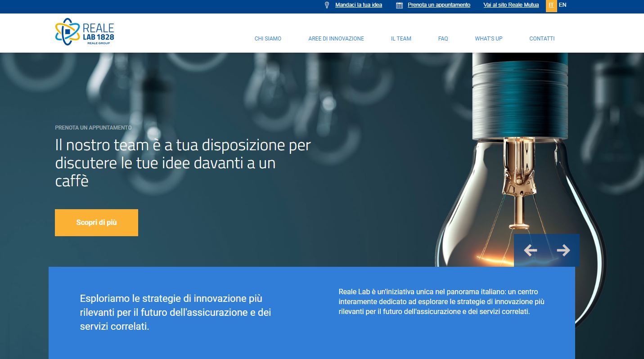Go to Il Team page
This screenshot has width=644, height=359.
click(401, 39)
